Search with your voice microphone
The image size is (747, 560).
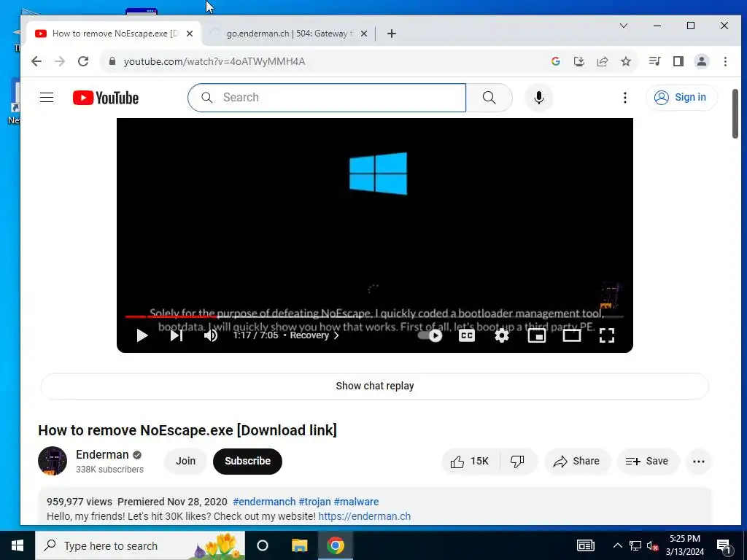click(539, 98)
